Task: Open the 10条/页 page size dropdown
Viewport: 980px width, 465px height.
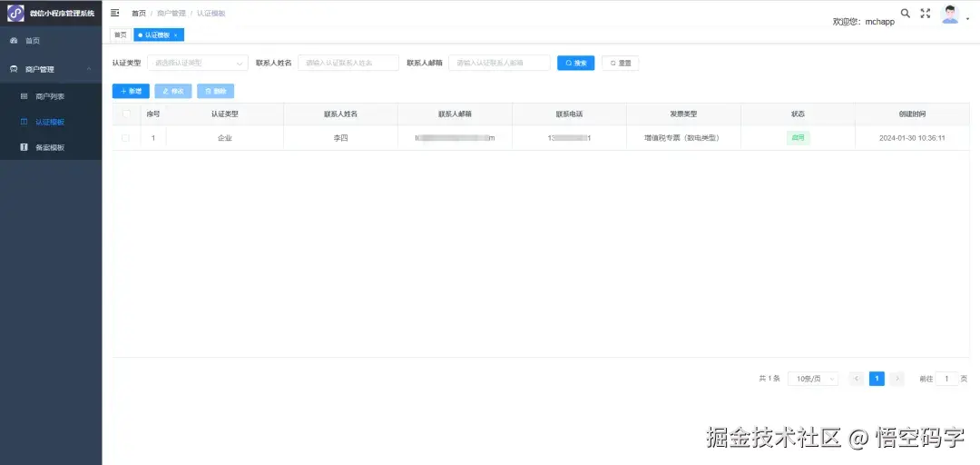Action: (813, 379)
